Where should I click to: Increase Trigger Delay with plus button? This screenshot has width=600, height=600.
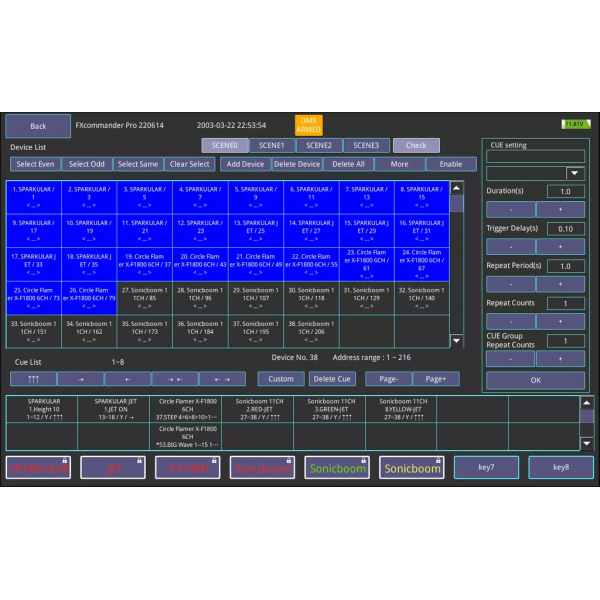560,247
